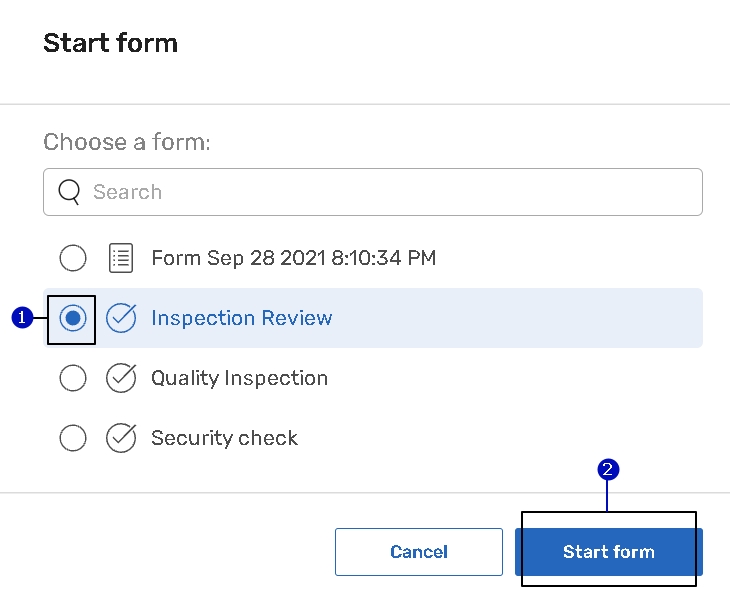The height and width of the screenshot is (594, 730).
Task: Click the Inspection Review form label
Action: 241,318
